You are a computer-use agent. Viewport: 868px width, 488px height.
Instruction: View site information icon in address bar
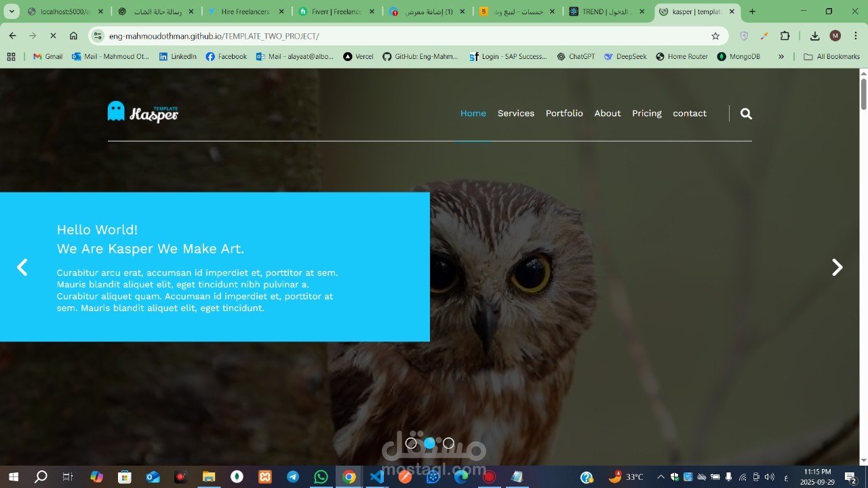[x=98, y=36]
